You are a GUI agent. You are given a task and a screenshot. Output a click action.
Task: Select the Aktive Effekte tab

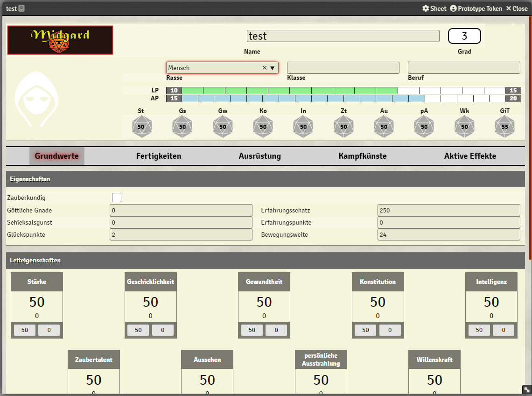(470, 156)
